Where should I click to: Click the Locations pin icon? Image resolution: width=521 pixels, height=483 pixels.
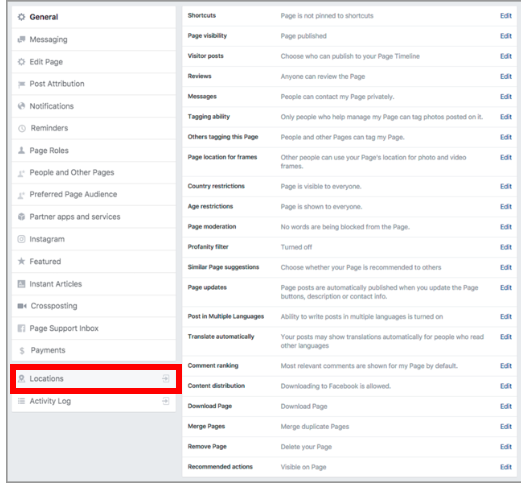tap(21, 379)
